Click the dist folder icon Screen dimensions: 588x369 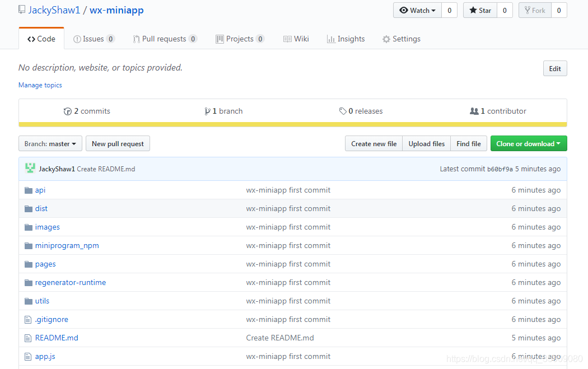tap(29, 208)
